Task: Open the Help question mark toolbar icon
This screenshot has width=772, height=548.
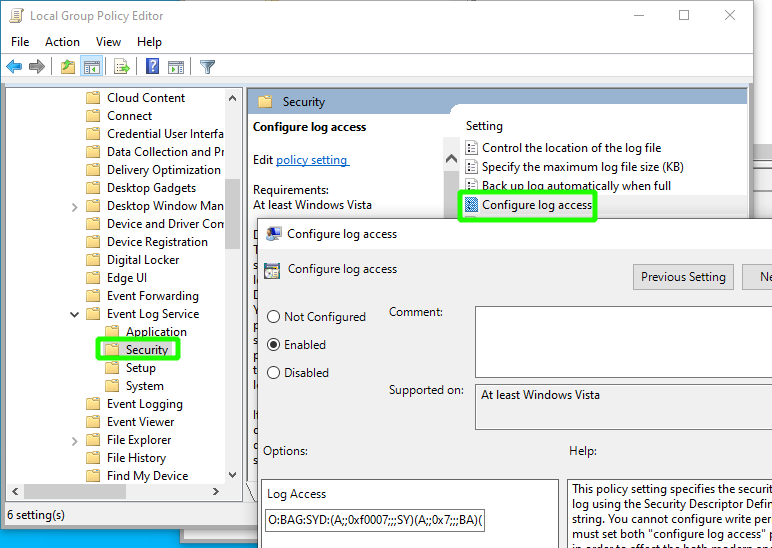Action: (153, 66)
